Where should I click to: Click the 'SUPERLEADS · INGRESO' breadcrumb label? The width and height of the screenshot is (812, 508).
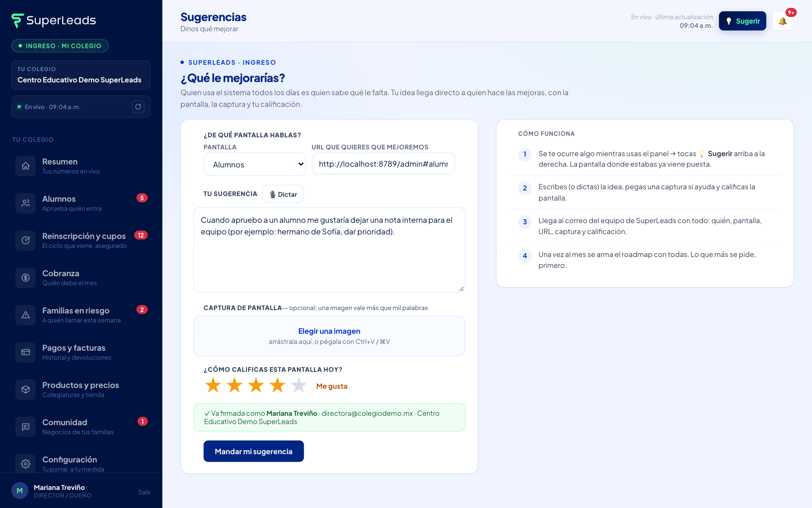[232, 62]
